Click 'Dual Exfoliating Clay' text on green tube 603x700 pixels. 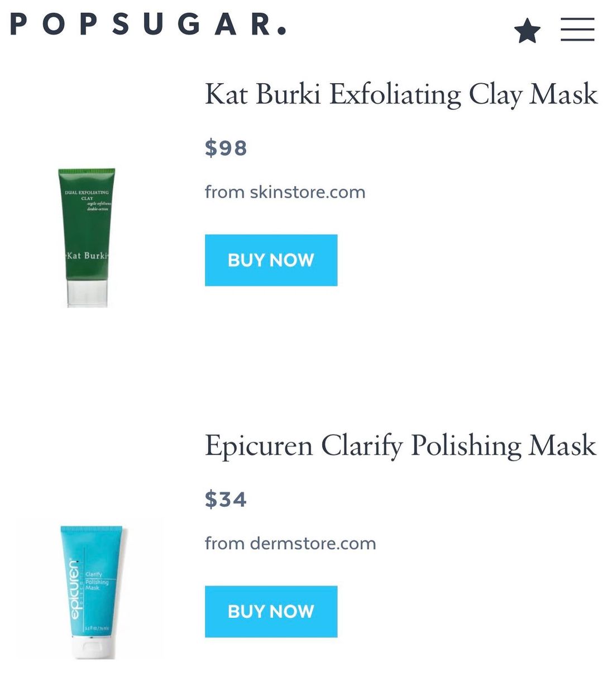[x=87, y=195]
